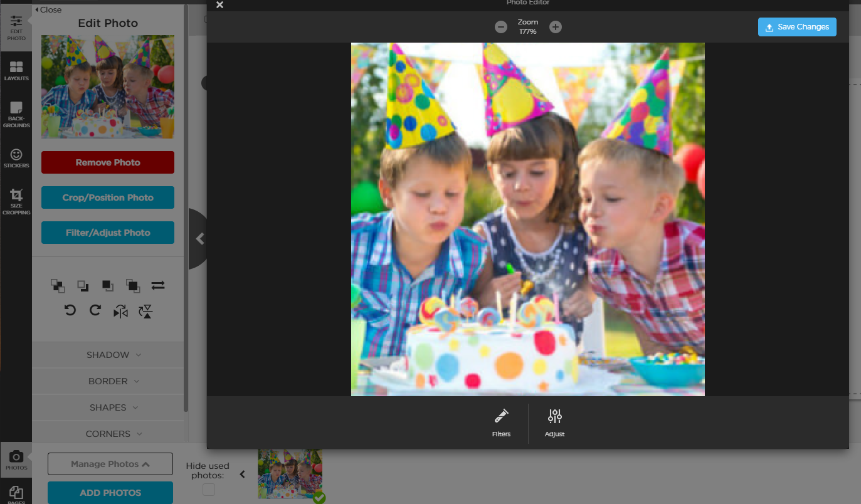Zoom out with the minus button

tap(500, 27)
